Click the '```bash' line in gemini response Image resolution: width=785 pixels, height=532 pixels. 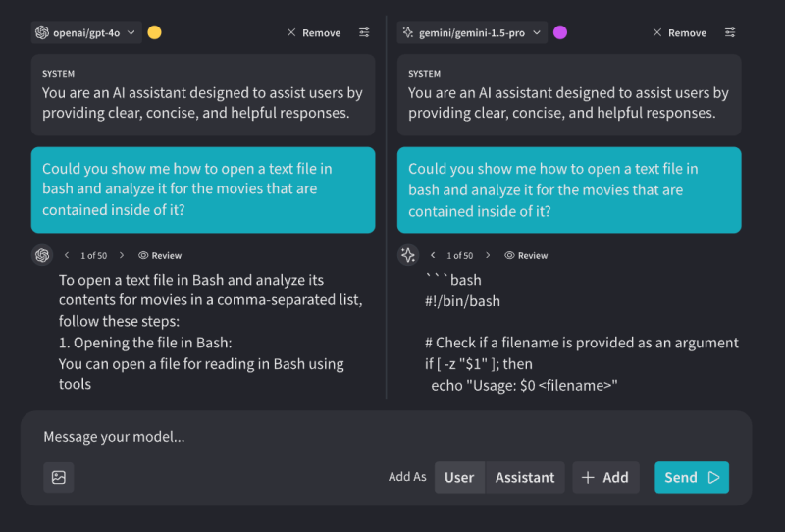coord(453,280)
